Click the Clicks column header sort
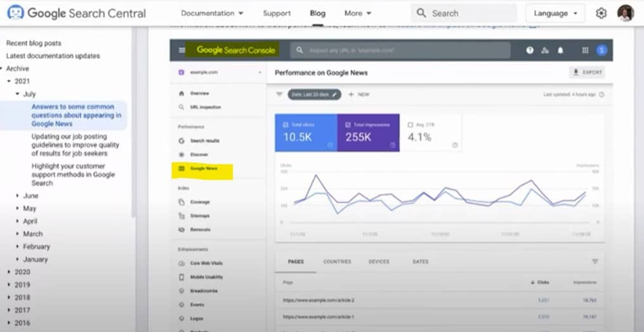The width and height of the screenshot is (644, 332). [x=540, y=282]
